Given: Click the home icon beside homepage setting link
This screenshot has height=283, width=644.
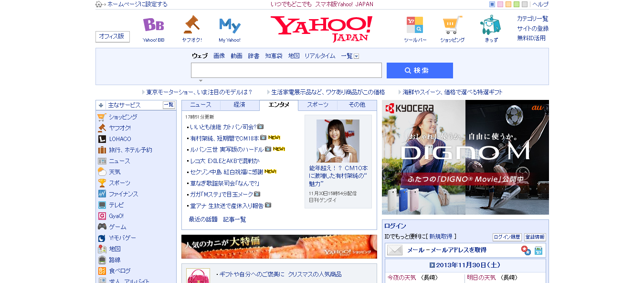Looking at the screenshot, I should [x=99, y=4].
